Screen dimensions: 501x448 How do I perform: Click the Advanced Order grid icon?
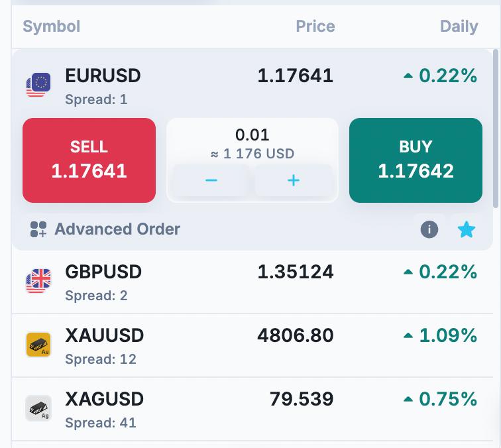coord(38,229)
